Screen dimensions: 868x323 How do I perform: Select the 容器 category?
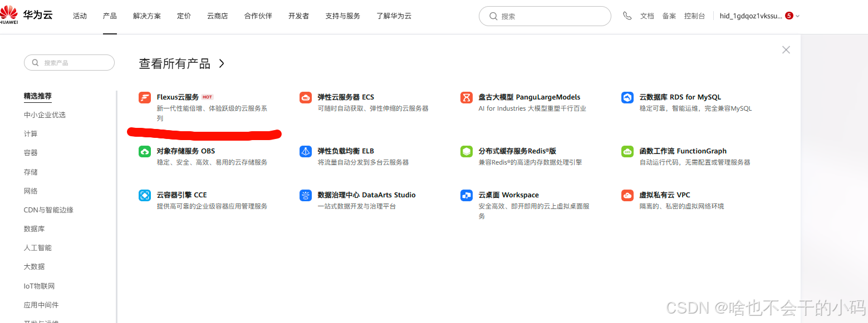(31, 153)
